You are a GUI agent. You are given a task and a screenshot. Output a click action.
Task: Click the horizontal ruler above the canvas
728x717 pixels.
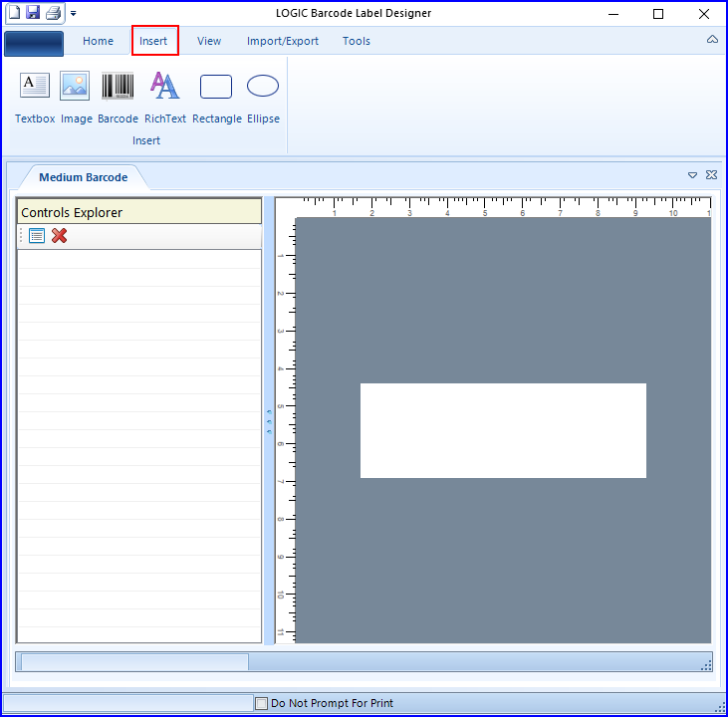tap(503, 207)
